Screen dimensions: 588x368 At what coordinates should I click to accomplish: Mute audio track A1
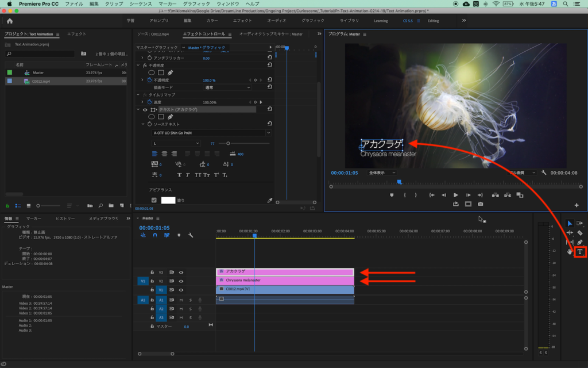(x=181, y=300)
